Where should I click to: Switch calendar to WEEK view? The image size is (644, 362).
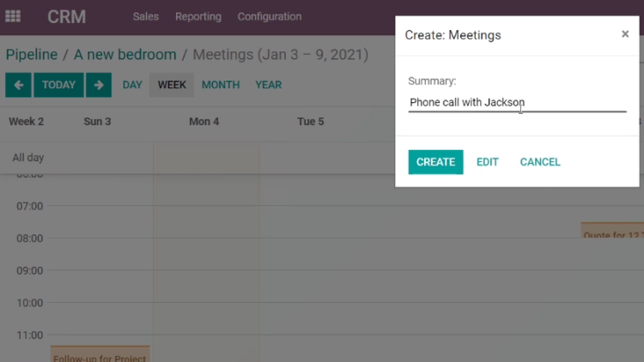[x=172, y=85]
